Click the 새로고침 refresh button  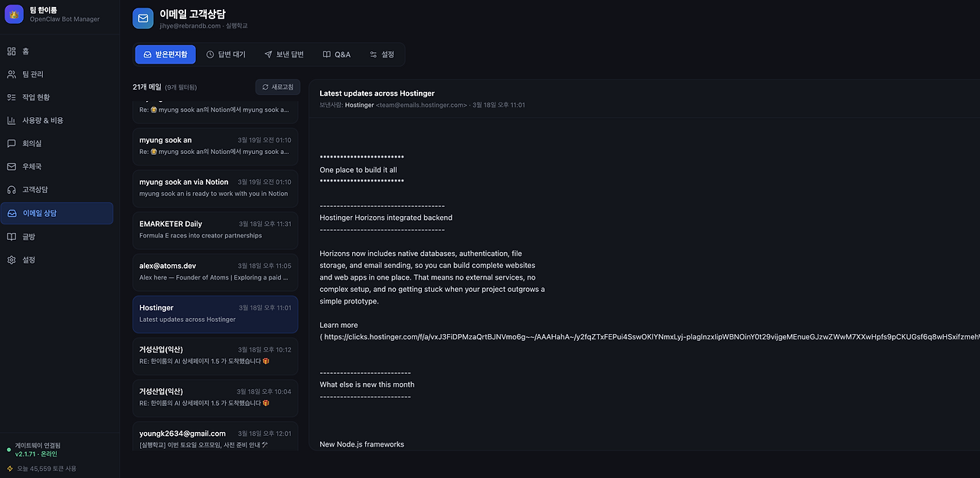278,87
